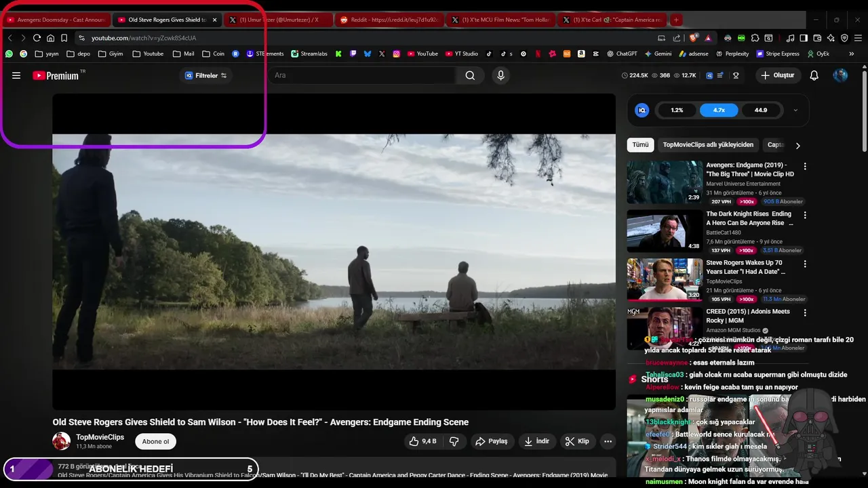Open the Brave Wallet icon

(x=817, y=38)
